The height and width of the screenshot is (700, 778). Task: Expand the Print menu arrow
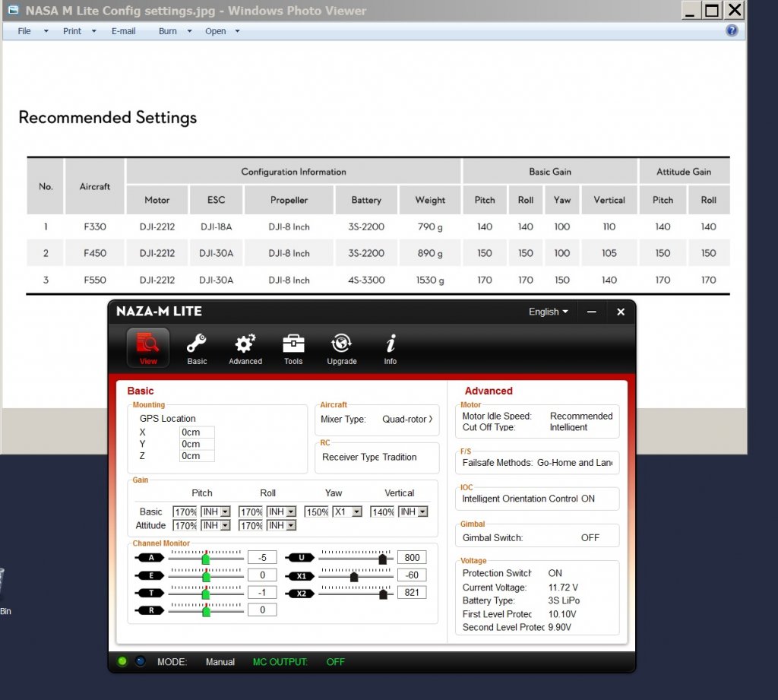click(93, 30)
